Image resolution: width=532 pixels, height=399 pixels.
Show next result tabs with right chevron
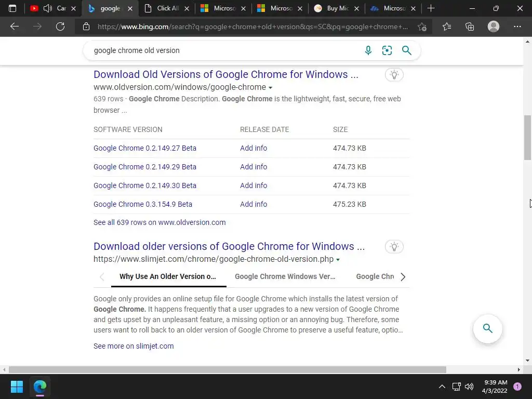tap(403, 277)
